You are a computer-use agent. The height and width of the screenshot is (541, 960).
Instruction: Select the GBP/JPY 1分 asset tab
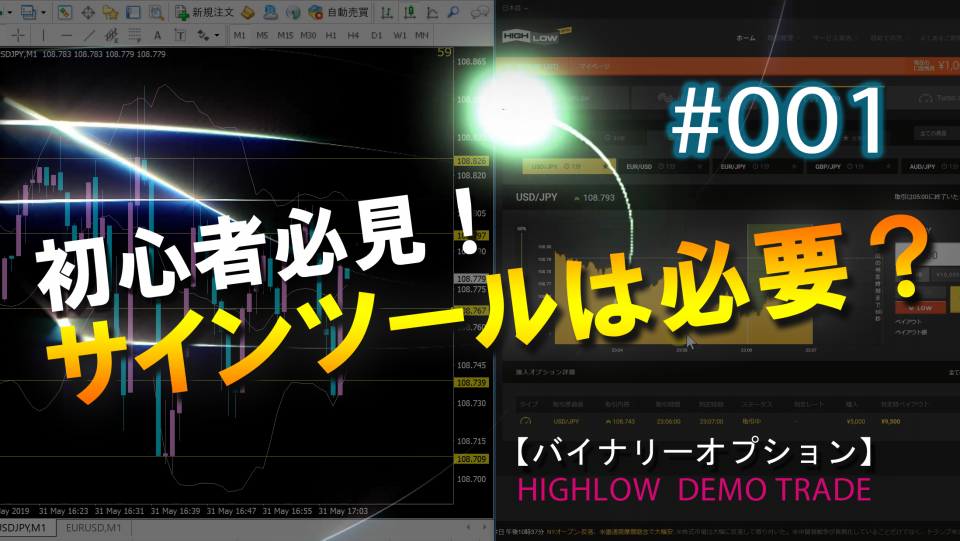pos(852,166)
